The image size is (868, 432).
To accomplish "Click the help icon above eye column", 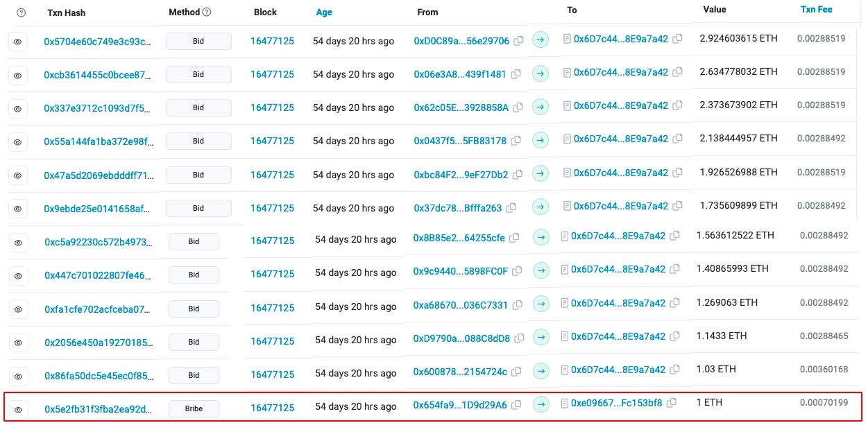I will pyautogui.click(x=22, y=12).
